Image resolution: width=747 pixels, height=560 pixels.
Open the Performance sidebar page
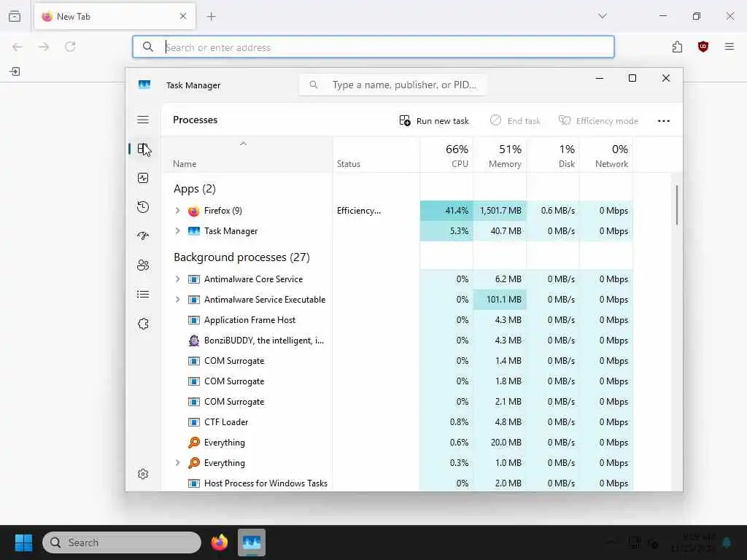[x=143, y=178]
